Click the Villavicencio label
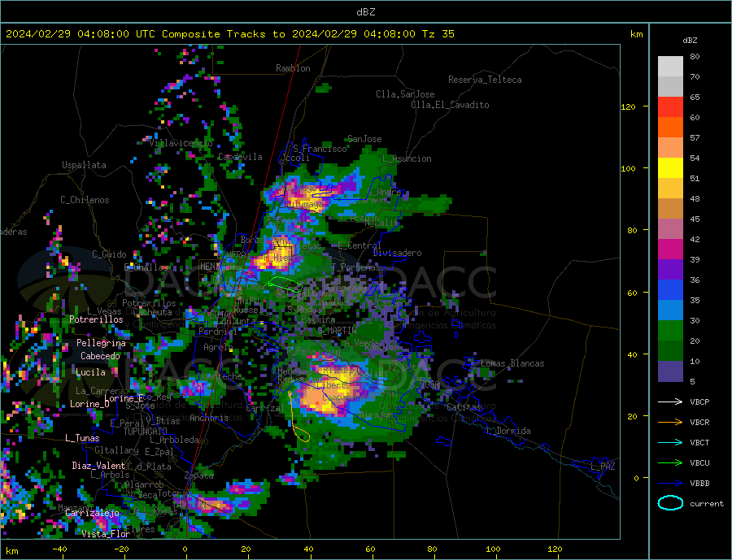Screen dimensions: 732x560 pos(181,143)
